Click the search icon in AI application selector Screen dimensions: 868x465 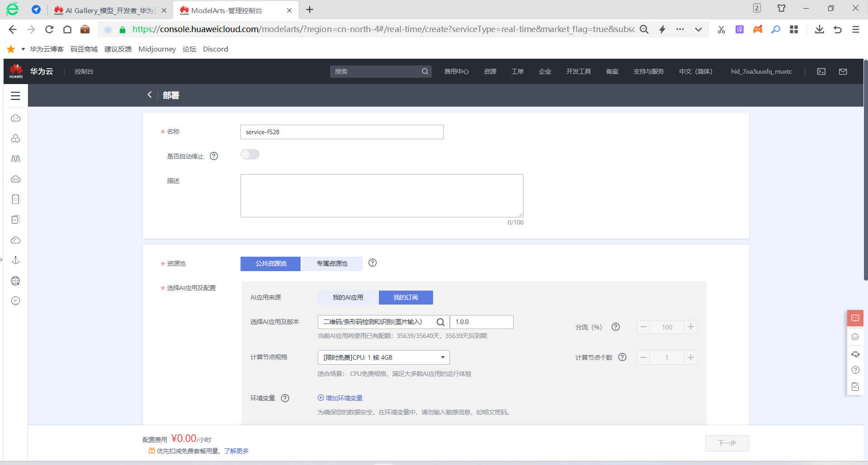[441, 322]
